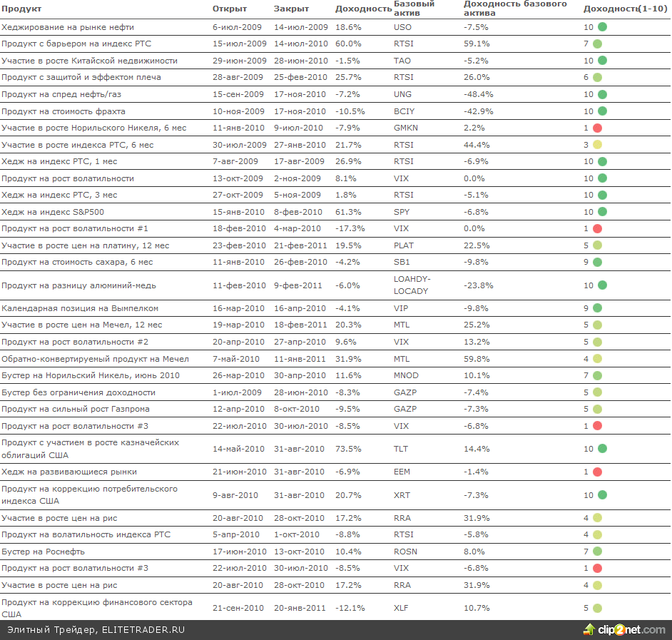Select red dot for Хедж на развивающиеся рынки
This screenshot has width=672, height=640.
(x=597, y=472)
